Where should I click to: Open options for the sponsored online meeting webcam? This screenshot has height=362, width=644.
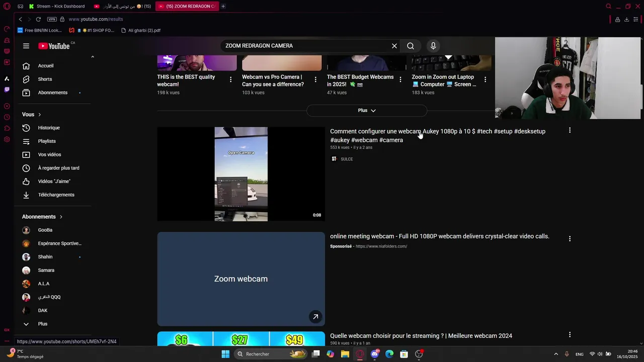(570, 239)
